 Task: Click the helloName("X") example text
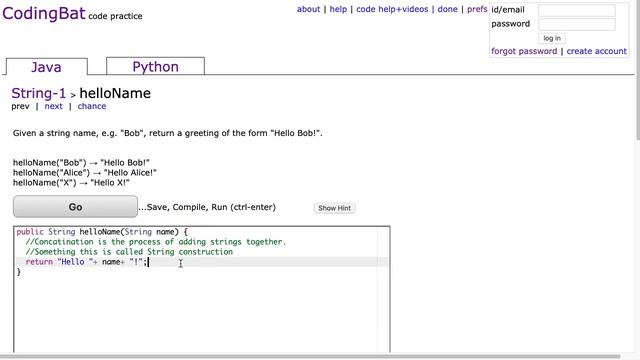click(71, 182)
